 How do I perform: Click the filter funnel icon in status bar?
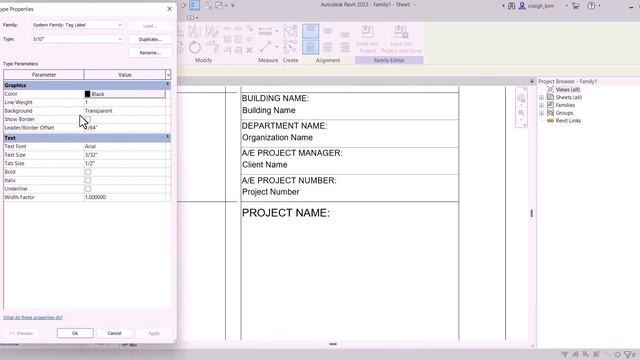(628, 355)
